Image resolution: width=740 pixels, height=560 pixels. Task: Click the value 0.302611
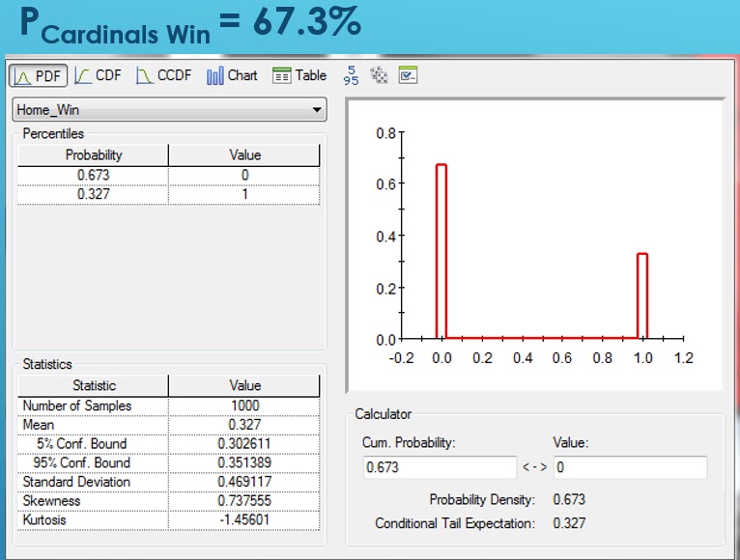[x=244, y=443]
